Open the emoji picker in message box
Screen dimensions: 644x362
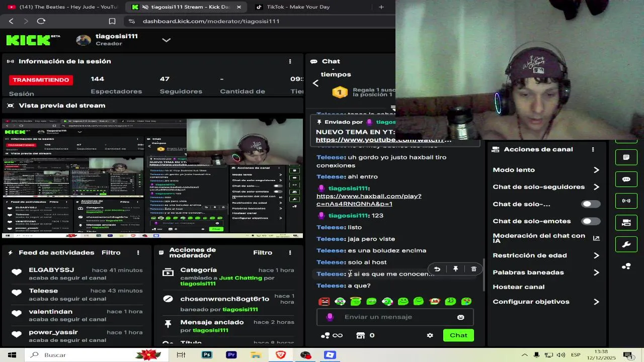pos(460,317)
